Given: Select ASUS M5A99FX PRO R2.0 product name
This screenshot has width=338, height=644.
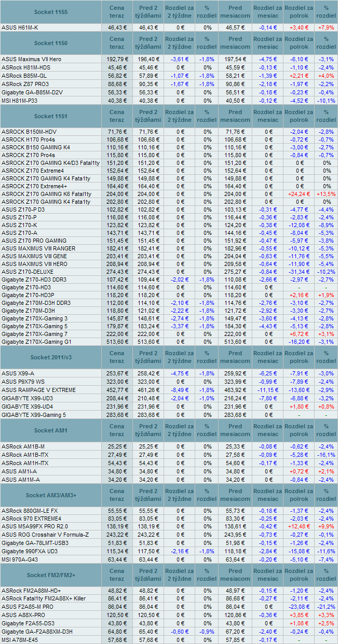Looking at the screenshot, I should (34, 526).
